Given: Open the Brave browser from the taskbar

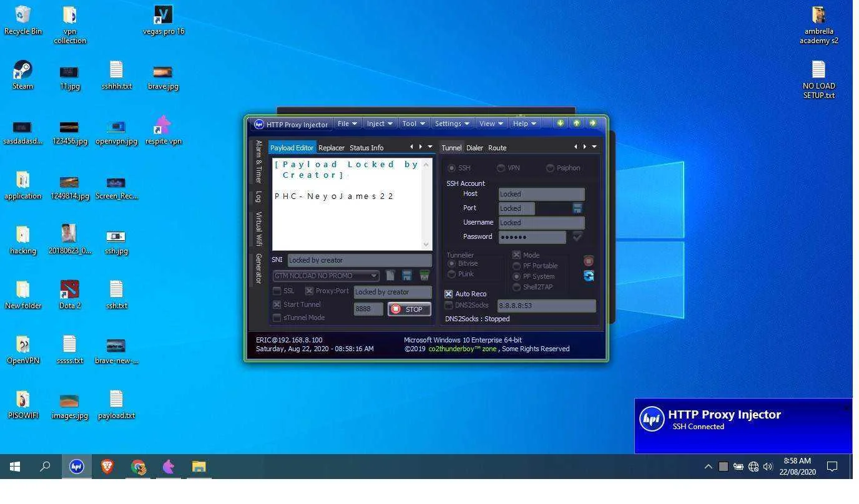Looking at the screenshot, I should pos(107,466).
